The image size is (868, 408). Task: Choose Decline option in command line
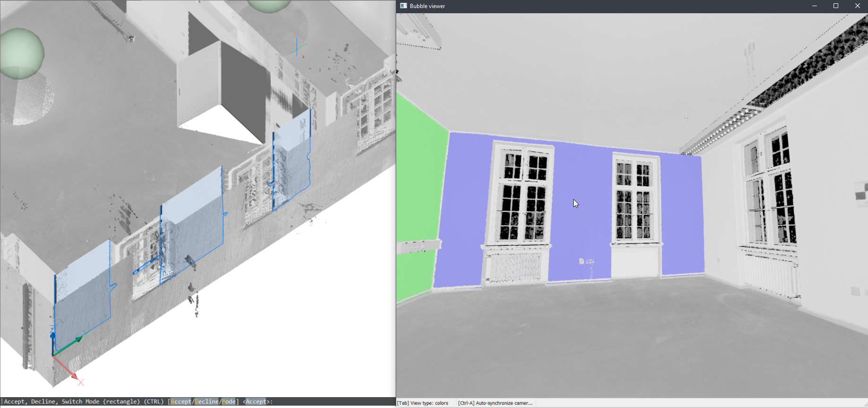coord(207,402)
